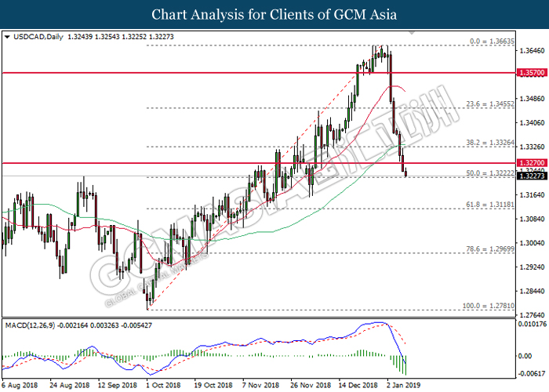Click the 6 Aug 2018 date marker

(21, 386)
